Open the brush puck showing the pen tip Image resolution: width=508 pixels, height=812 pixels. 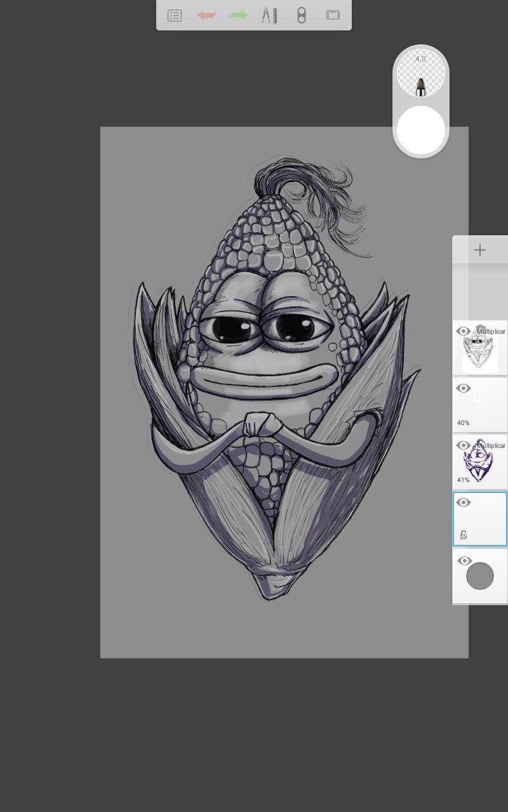pyautogui.click(x=421, y=74)
